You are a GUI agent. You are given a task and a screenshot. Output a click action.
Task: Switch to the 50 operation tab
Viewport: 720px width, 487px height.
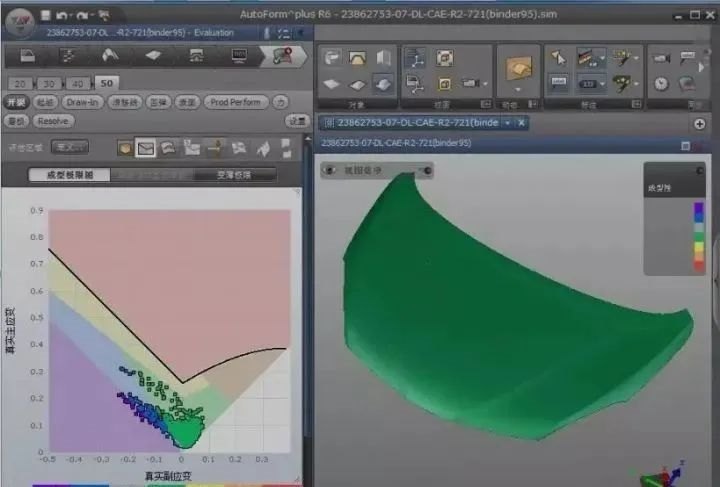click(106, 83)
